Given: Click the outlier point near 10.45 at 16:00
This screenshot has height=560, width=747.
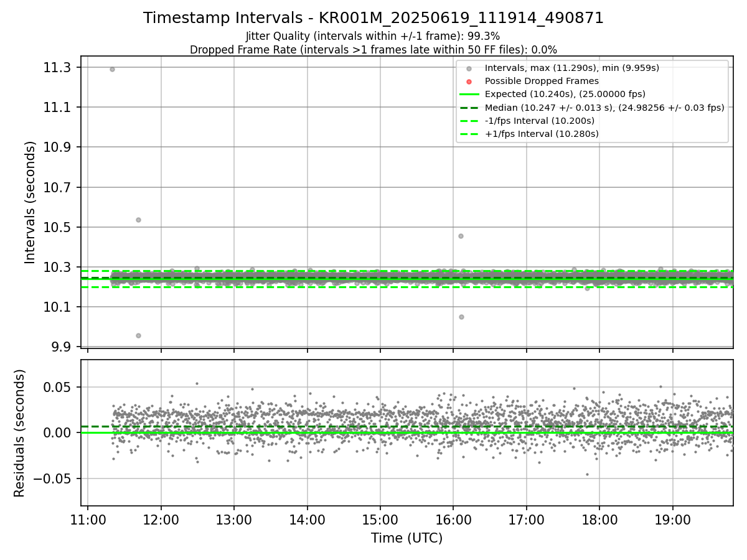Looking at the screenshot, I should click(x=461, y=236).
